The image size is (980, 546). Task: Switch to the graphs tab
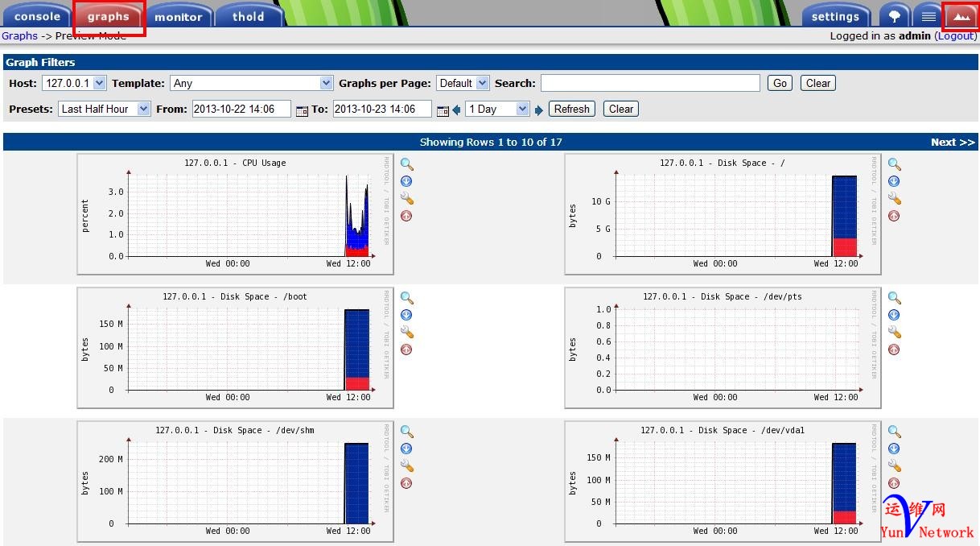click(x=109, y=17)
